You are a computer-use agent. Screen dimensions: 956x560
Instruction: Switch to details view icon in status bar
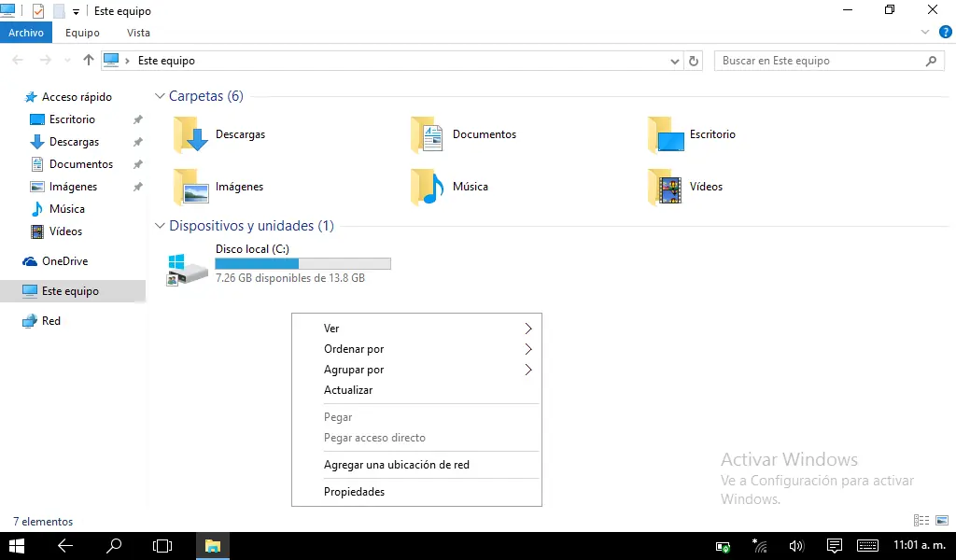pyautogui.click(x=921, y=521)
